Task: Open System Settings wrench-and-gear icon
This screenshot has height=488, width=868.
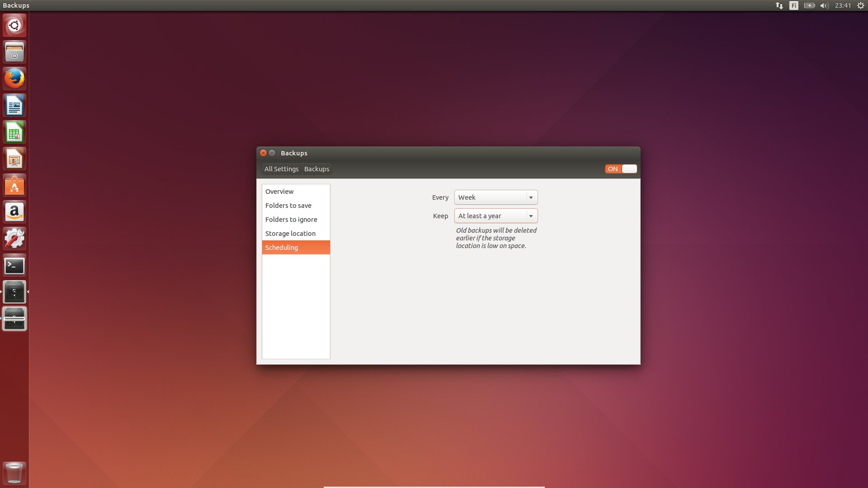Action: click(x=14, y=239)
